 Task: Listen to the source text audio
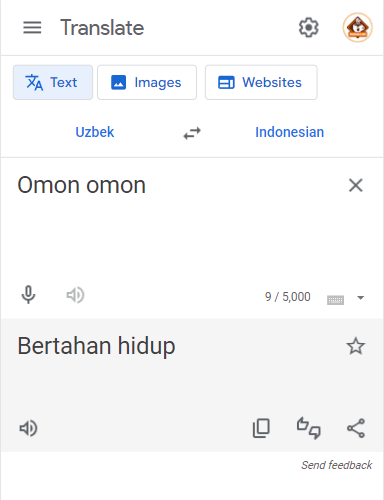coord(75,295)
